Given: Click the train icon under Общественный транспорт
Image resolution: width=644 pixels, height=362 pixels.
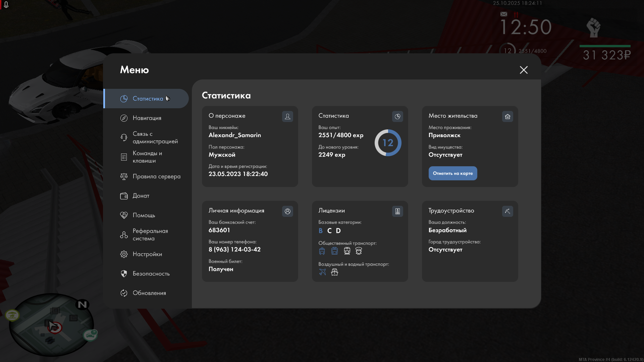Looking at the screenshot, I should point(347,251).
